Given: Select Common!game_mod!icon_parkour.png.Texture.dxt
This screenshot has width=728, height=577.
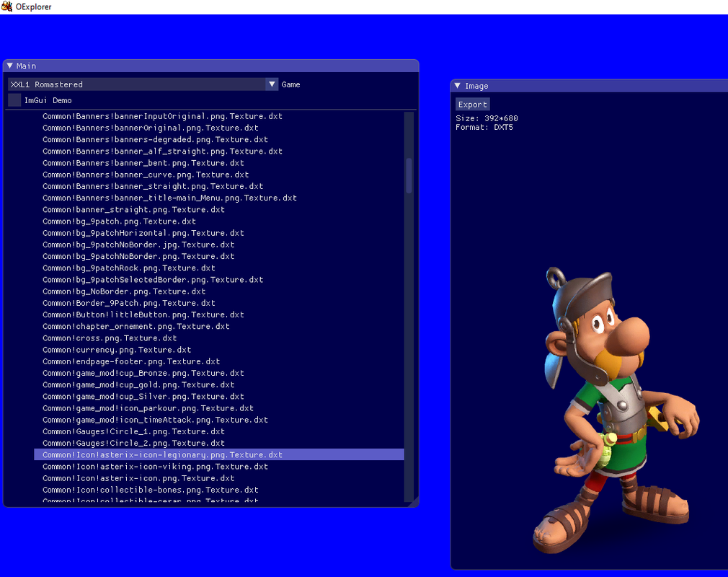Looking at the screenshot, I should tap(218, 408).
